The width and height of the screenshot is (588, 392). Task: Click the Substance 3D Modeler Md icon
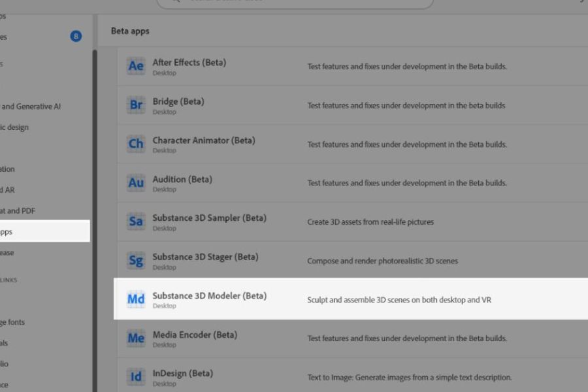[136, 299]
